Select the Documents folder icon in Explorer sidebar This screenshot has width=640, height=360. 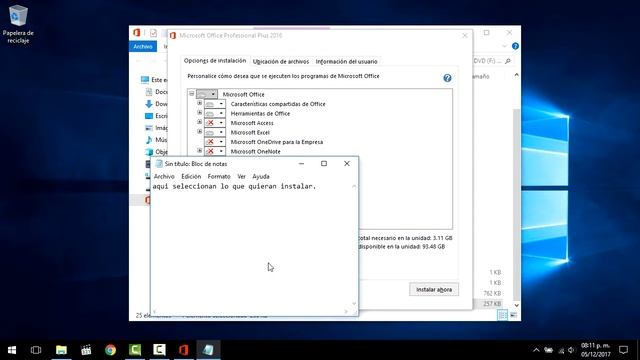[149, 92]
